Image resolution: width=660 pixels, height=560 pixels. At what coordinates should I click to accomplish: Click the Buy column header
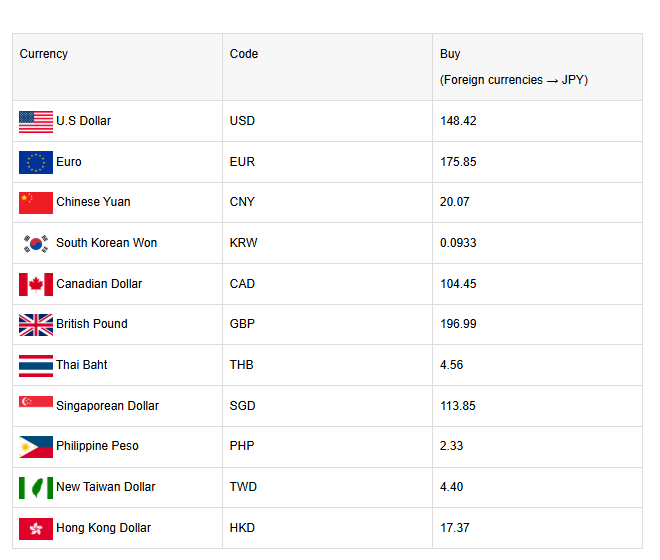(x=450, y=54)
